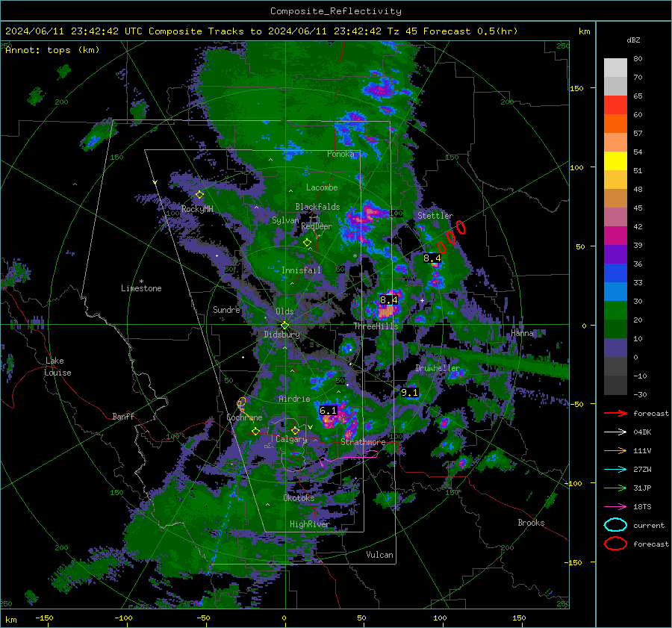
Task: Click the yellow diamond marker above Calgary
Action: [295, 430]
